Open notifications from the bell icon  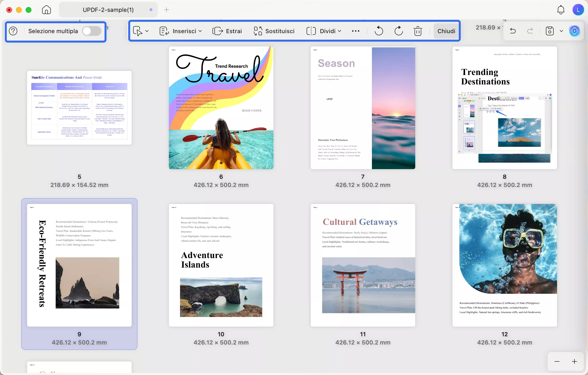560,10
